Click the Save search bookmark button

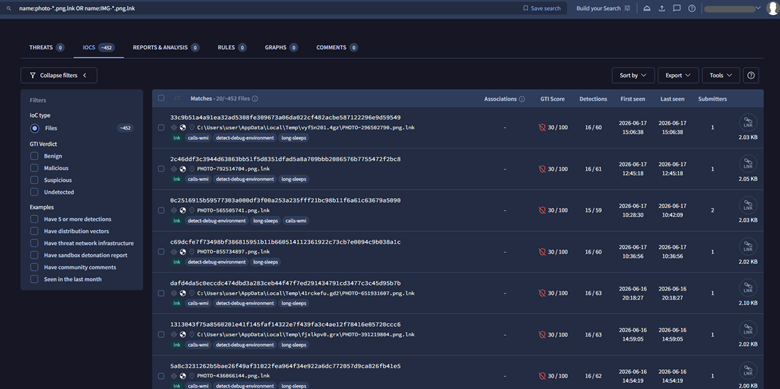[542, 8]
